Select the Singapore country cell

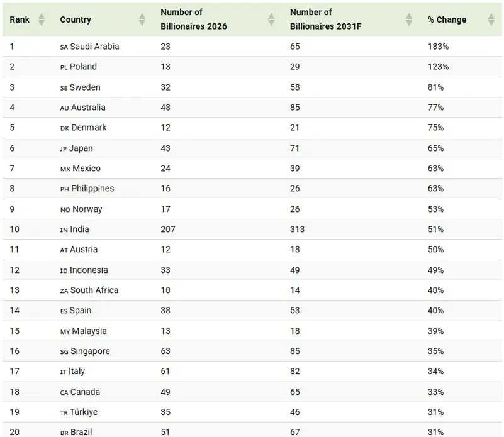[85, 351]
